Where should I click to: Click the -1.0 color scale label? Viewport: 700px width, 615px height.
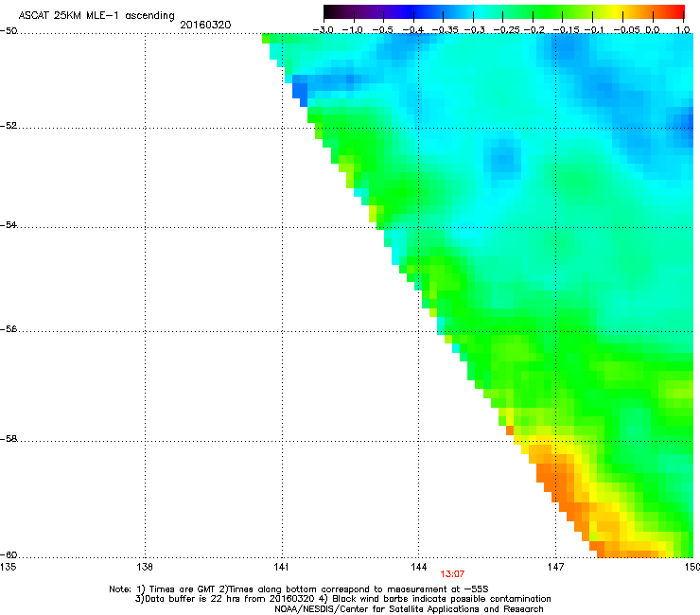[353, 30]
